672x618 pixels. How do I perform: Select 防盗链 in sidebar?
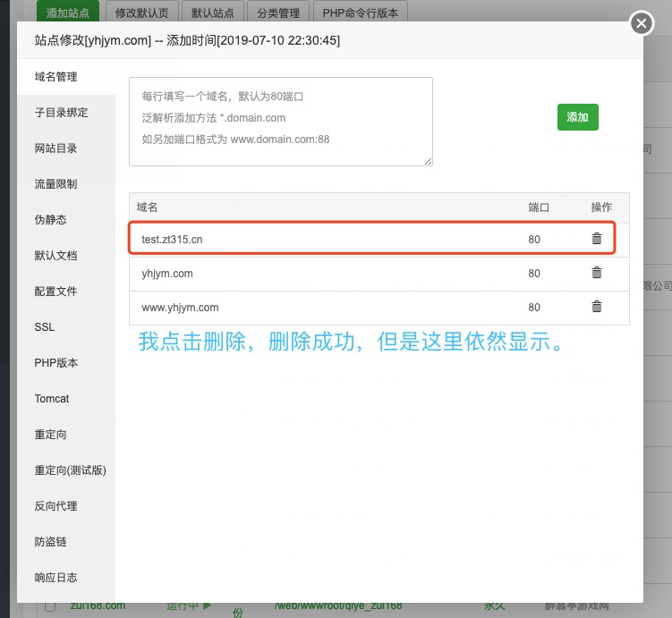pos(50,542)
